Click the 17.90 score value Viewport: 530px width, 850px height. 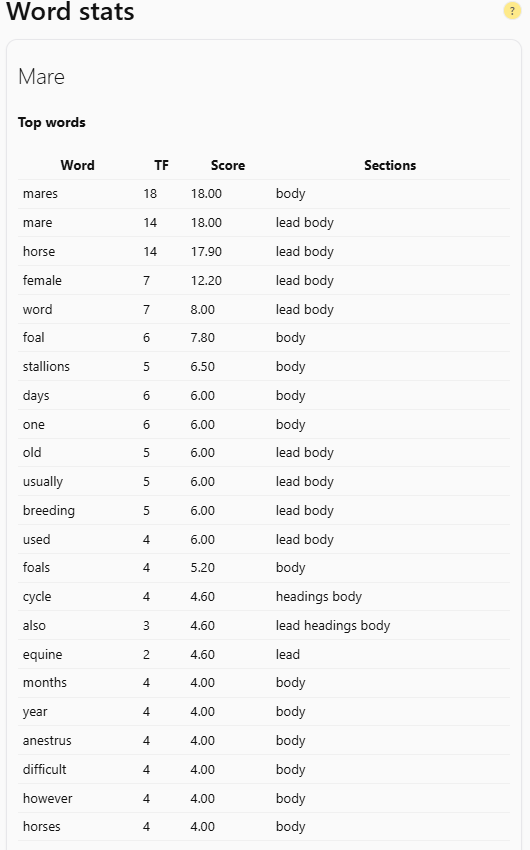click(206, 252)
